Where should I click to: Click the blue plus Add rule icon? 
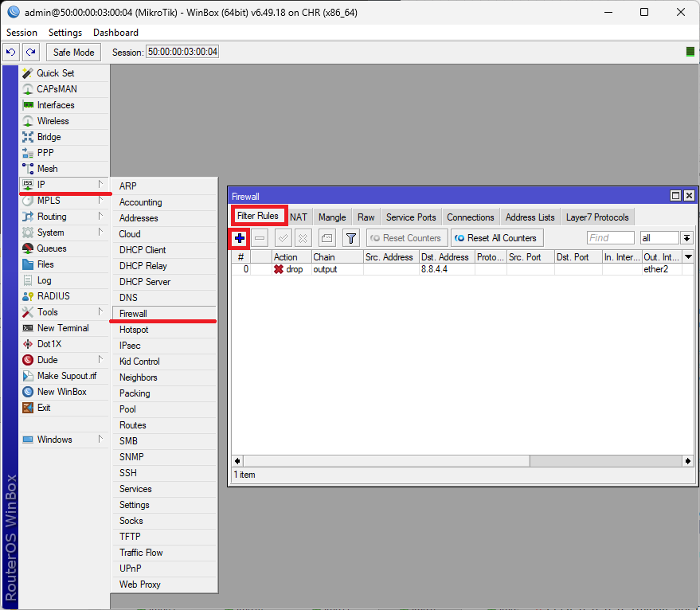(x=240, y=238)
